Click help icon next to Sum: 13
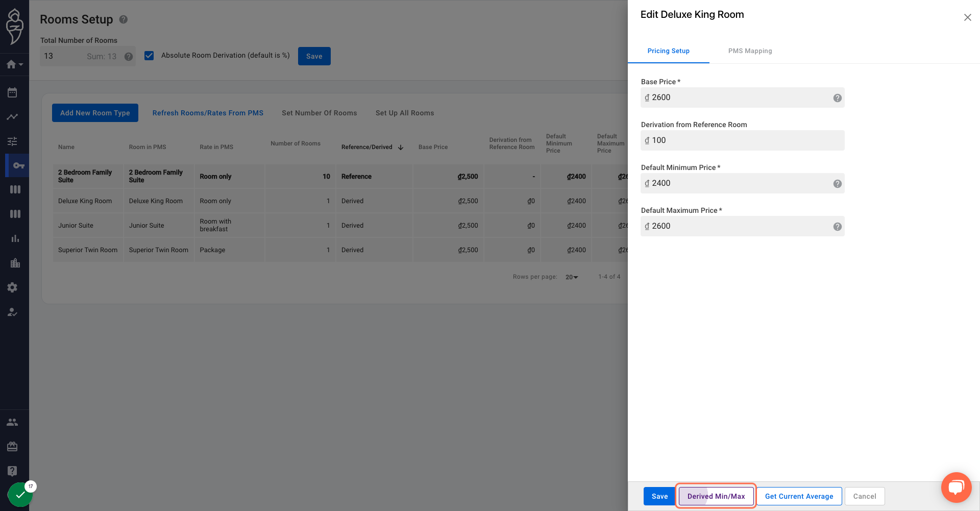Viewport: 980px width, 511px height. pos(129,57)
